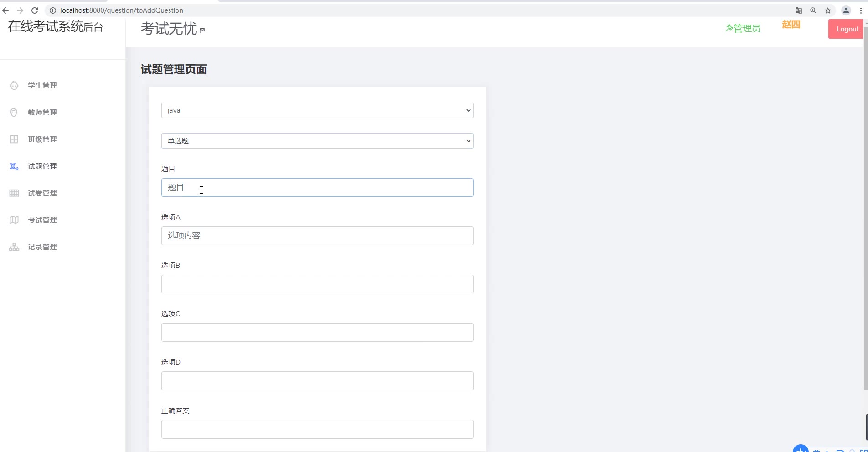This screenshot has height=452, width=868.
Task: Click the question management X₂ icon
Action: (14, 167)
